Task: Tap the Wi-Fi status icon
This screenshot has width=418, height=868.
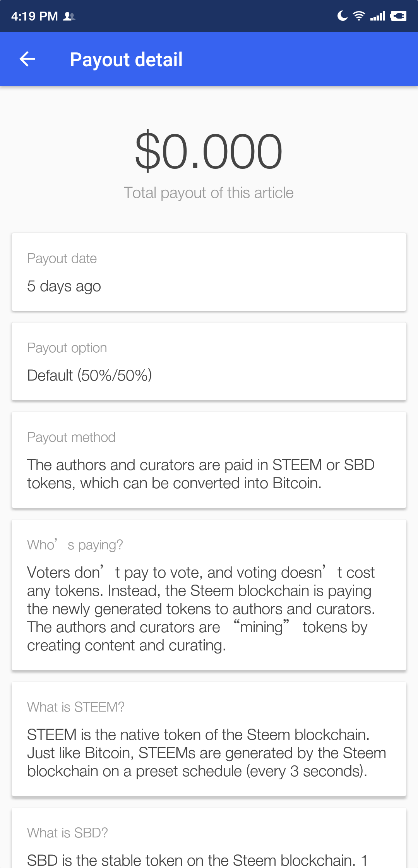Action: tap(359, 16)
